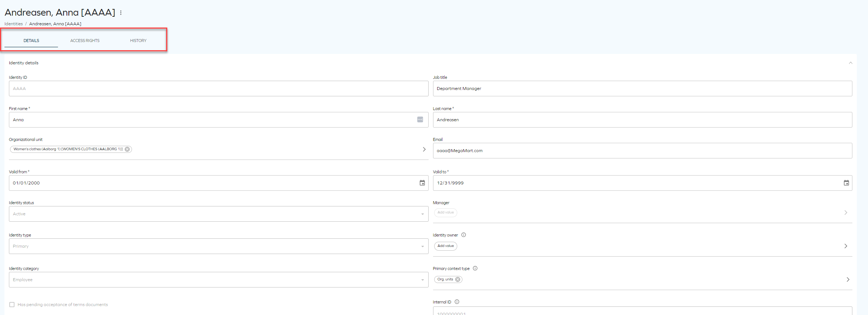Remove the Women's clothes organizational unit chip
The height and width of the screenshot is (315, 868).
pyautogui.click(x=128, y=150)
